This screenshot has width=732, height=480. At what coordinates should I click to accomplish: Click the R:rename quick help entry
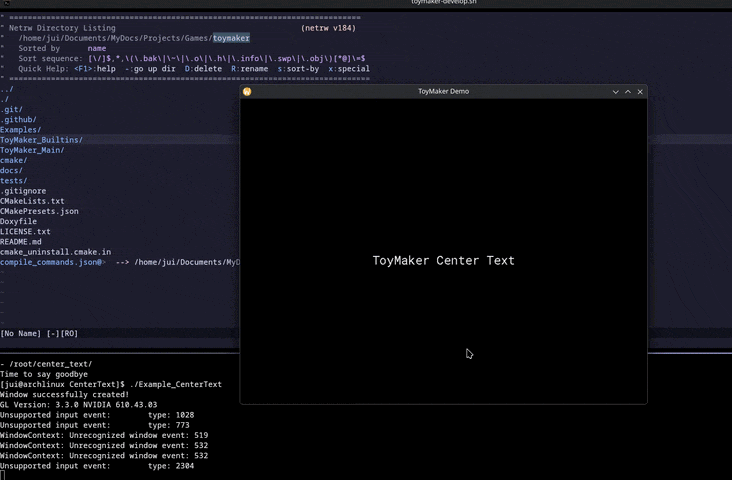click(x=250, y=69)
